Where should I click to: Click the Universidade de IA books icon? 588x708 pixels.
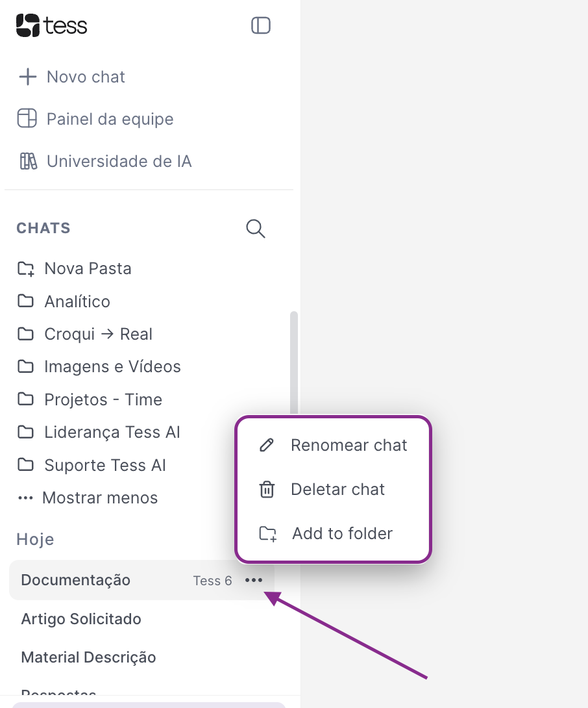(x=27, y=161)
